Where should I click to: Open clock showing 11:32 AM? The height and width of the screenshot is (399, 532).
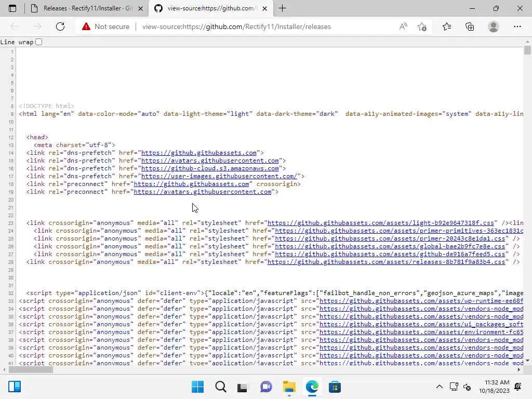495,387
